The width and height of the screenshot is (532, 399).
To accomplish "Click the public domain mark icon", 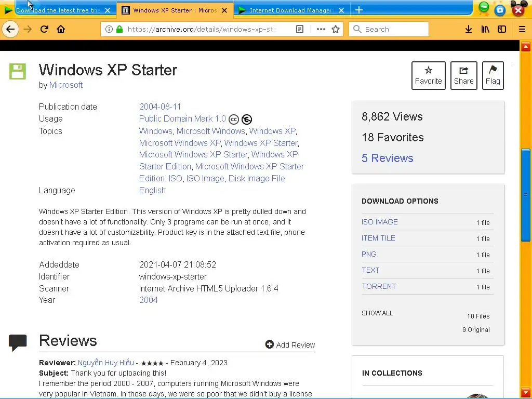I will tap(247, 119).
